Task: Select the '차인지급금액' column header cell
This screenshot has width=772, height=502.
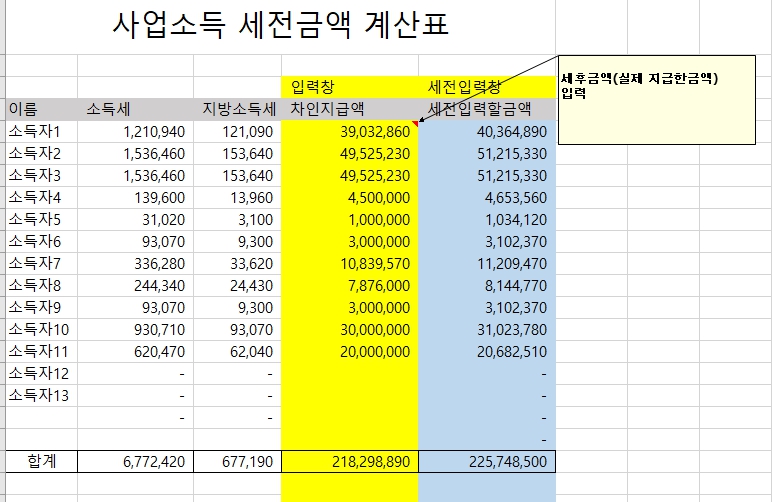Action: coord(350,109)
